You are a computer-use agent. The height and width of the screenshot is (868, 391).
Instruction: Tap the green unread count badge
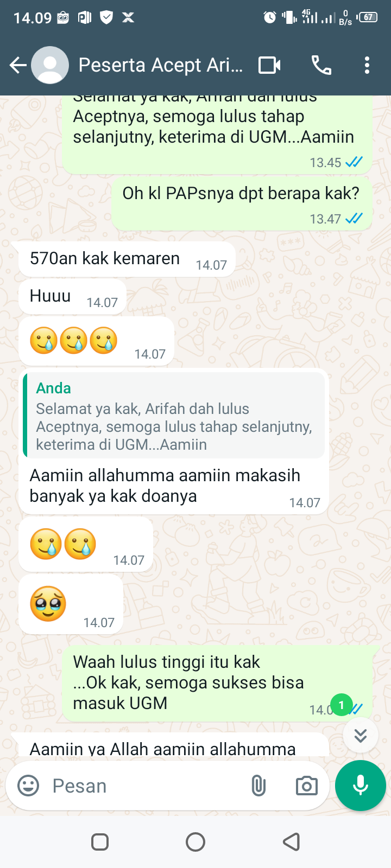pos(341,705)
